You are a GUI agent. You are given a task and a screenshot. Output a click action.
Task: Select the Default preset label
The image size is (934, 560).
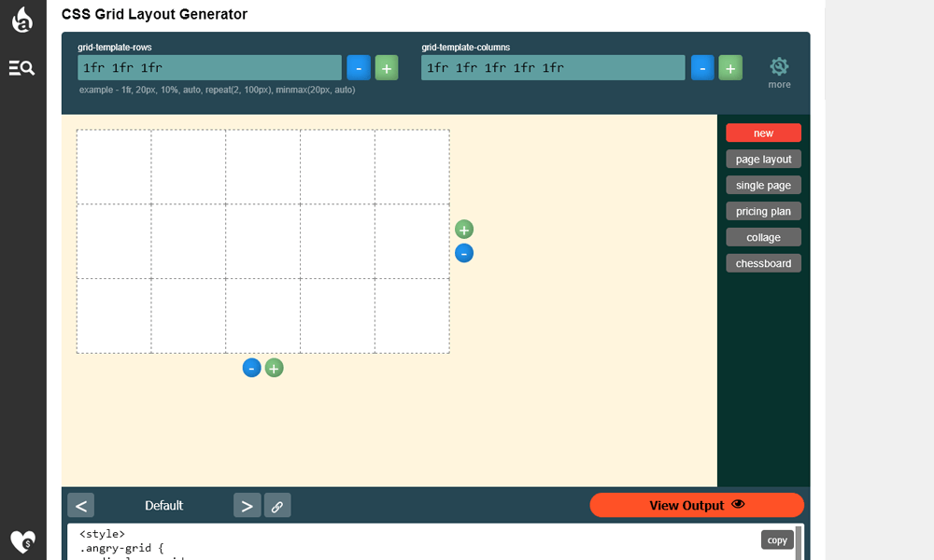(x=163, y=505)
